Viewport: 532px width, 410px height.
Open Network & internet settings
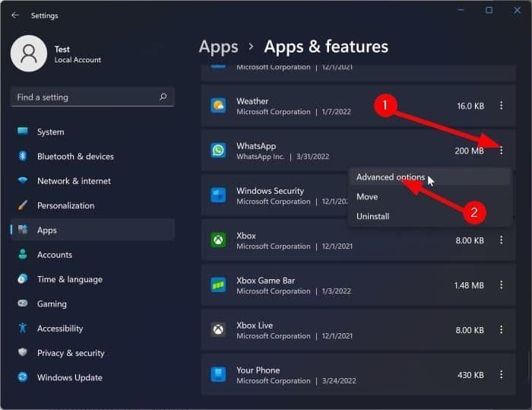(74, 181)
